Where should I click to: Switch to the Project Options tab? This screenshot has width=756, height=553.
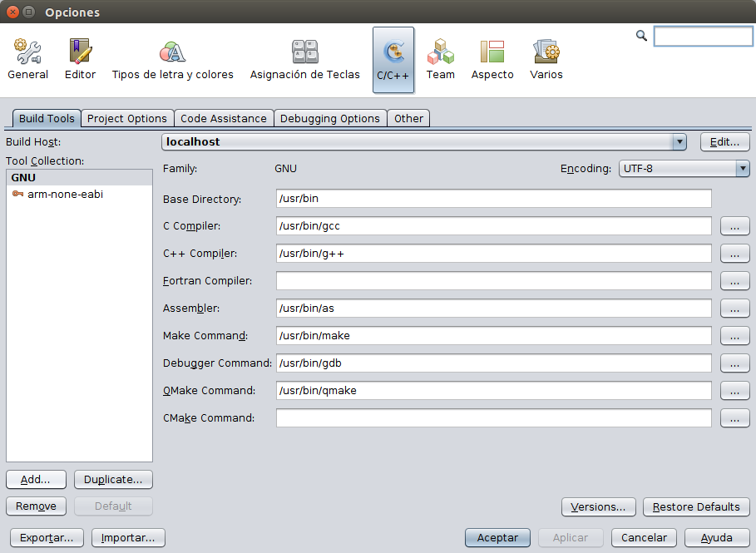pos(126,118)
